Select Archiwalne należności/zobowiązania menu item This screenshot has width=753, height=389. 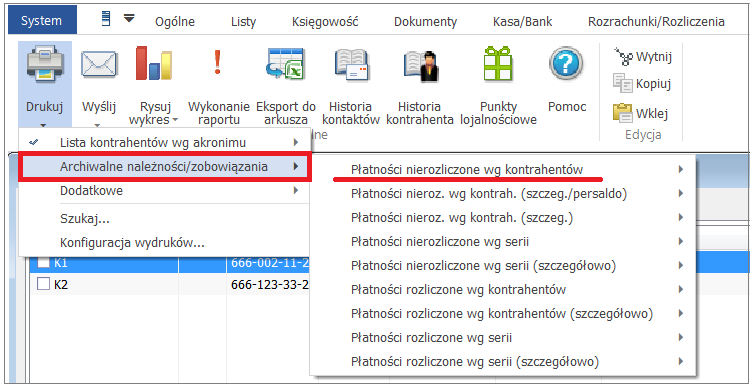(165, 166)
